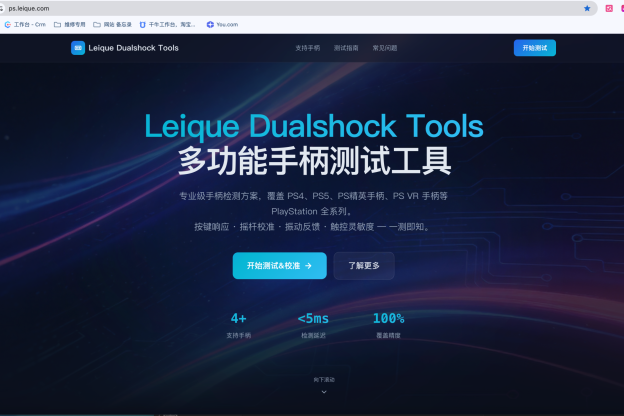Click the Leique Dualshock Tools logo icon
The width and height of the screenshot is (624, 416).
[x=78, y=48]
